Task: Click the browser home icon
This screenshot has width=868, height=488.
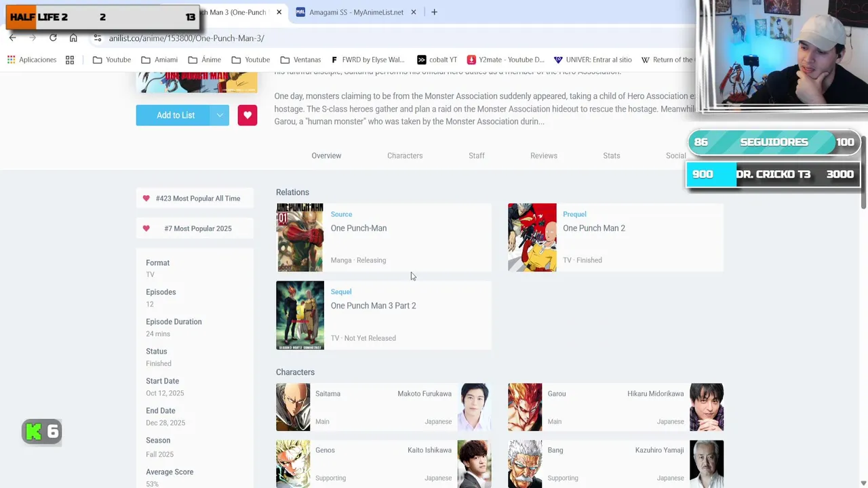Action: (73, 38)
